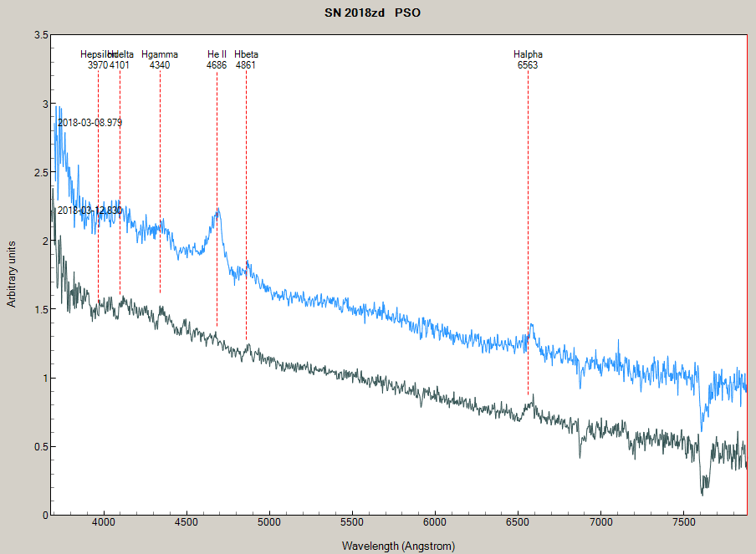Click the 6500 tick on wavelength axis
The image size is (756, 554).
(518, 524)
